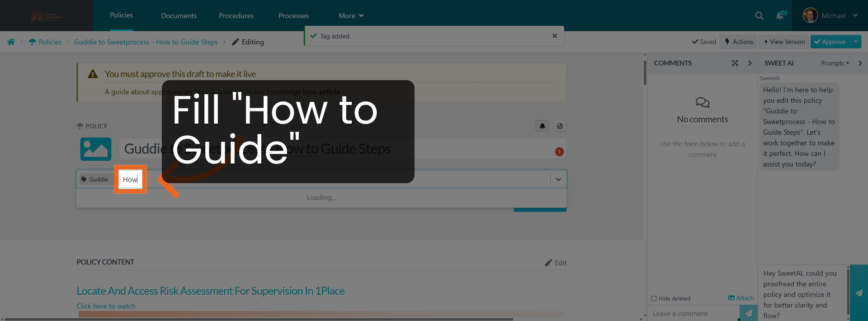Click the Guddie tag chip
The height and width of the screenshot is (321, 868).
click(95, 179)
